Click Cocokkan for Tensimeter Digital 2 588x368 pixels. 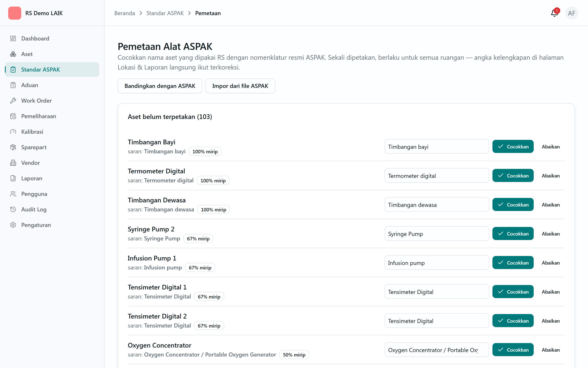(x=513, y=321)
